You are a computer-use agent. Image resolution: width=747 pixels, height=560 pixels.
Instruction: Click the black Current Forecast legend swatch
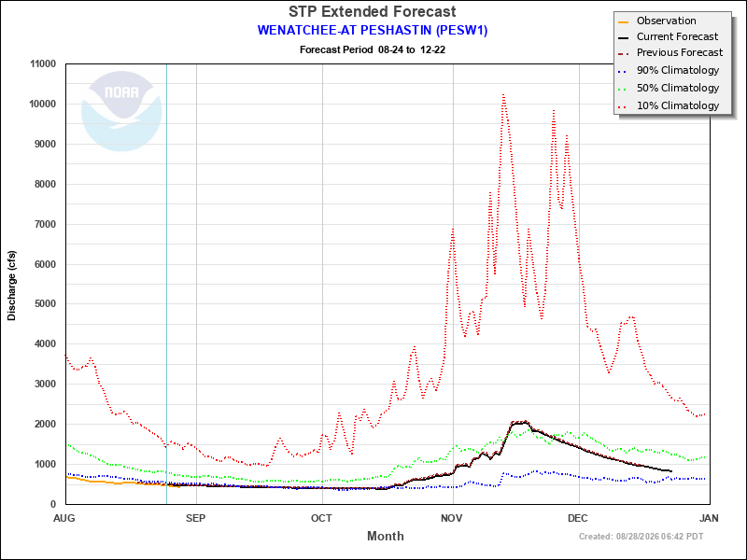(x=623, y=37)
